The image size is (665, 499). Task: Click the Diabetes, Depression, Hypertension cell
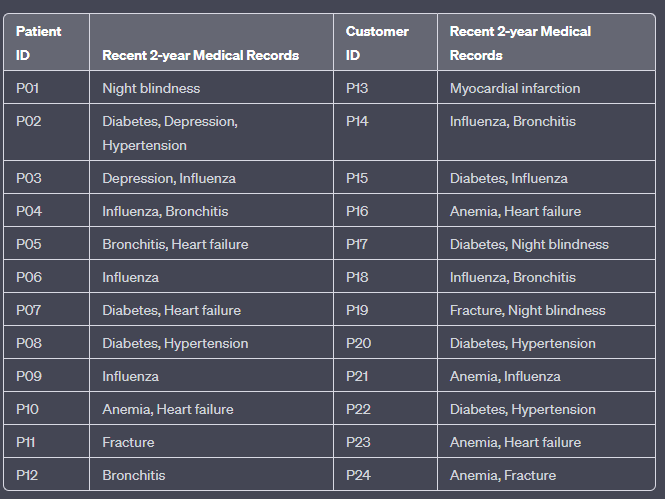click(x=211, y=132)
